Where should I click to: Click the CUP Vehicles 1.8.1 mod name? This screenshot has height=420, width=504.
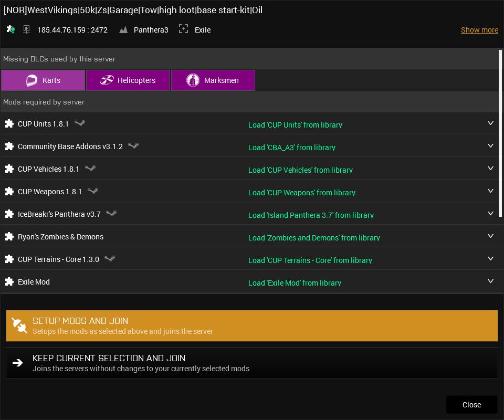click(48, 169)
